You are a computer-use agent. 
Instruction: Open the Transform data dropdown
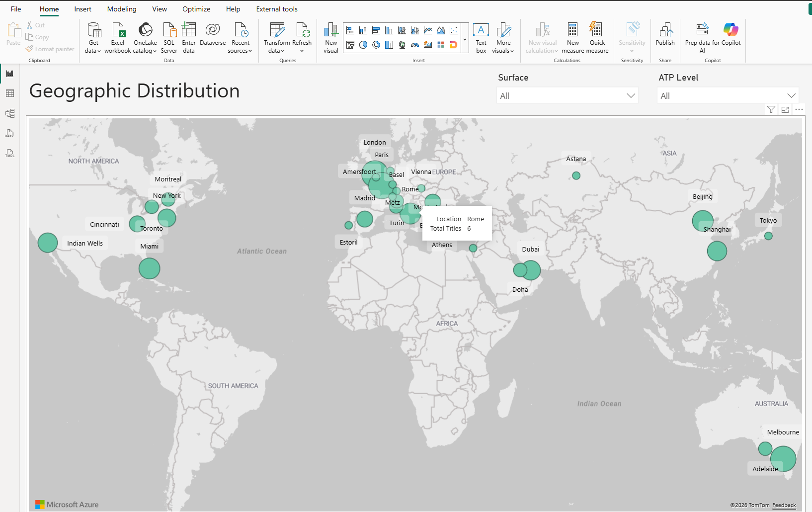tap(277, 38)
